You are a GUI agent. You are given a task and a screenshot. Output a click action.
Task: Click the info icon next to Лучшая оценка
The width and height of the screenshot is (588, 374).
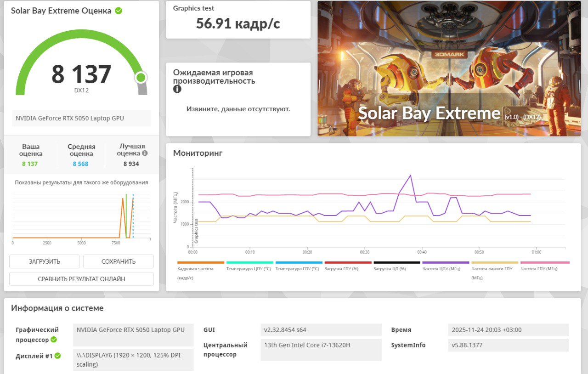(x=145, y=153)
